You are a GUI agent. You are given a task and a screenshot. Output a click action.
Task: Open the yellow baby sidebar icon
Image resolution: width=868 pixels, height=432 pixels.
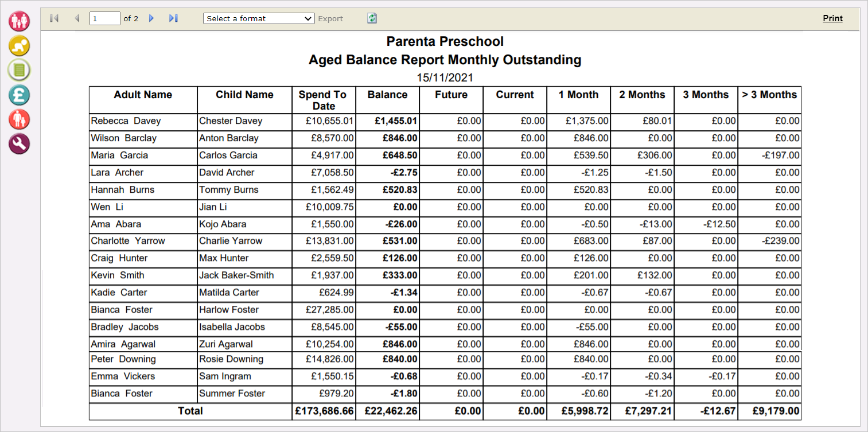[x=19, y=46]
